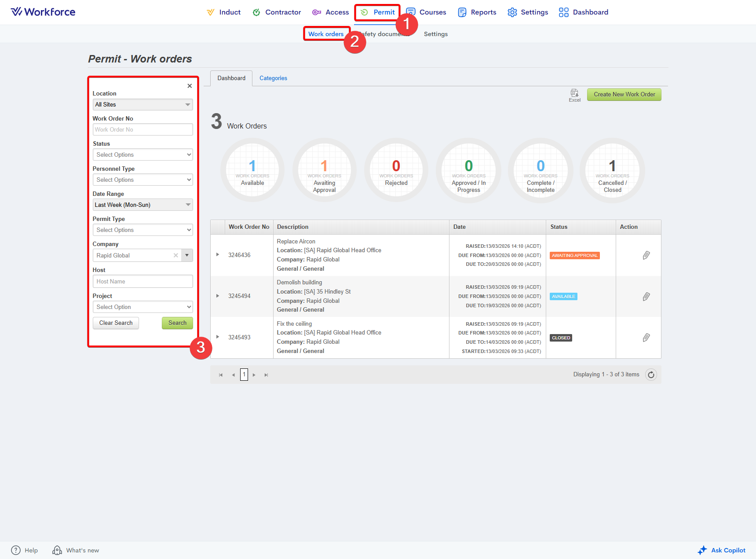756x559 pixels.
Task: Close the search filter panel
Action: click(x=190, y=86)
